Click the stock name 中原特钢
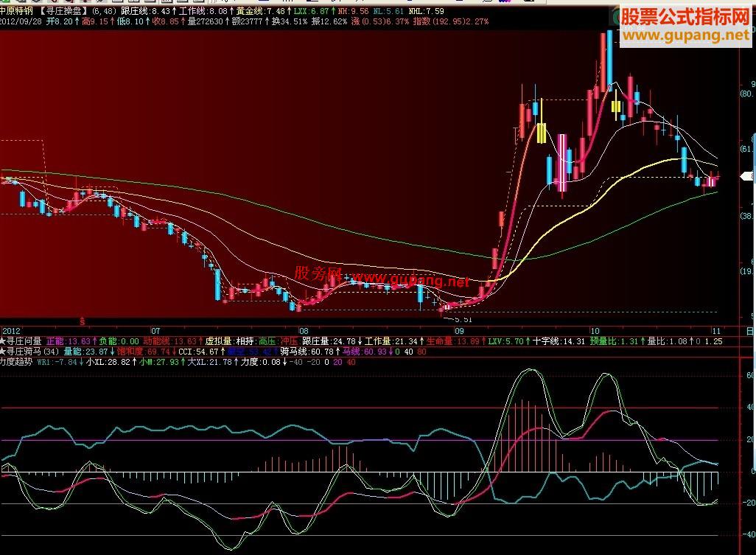Viewport: 756px width, 555px height. click(x=16, y=10)
